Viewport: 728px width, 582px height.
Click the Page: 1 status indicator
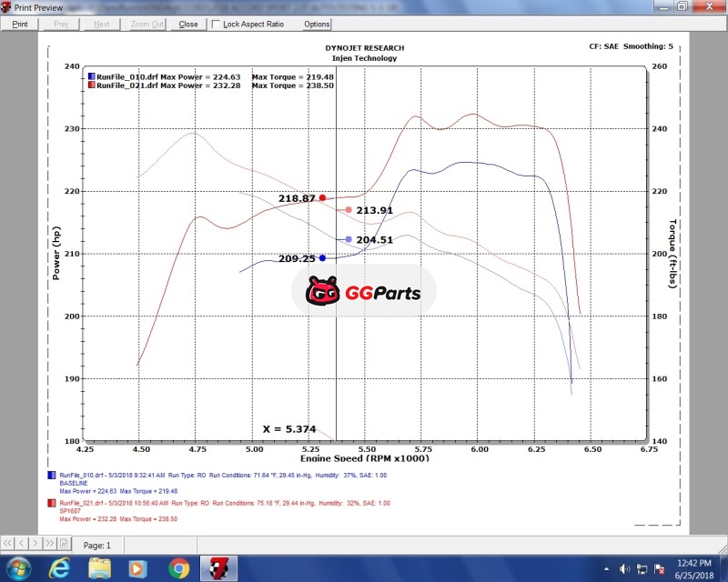(96, 546)
